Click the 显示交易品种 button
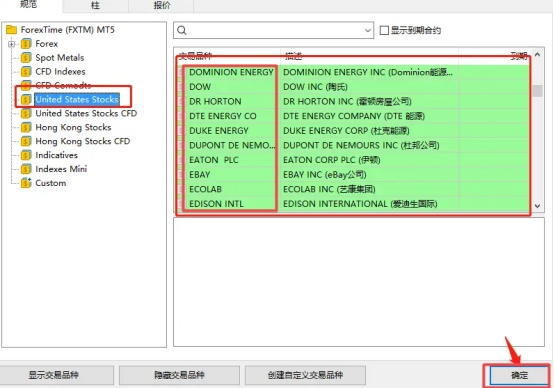Viewport: 554px width, 388px height. 54,375
